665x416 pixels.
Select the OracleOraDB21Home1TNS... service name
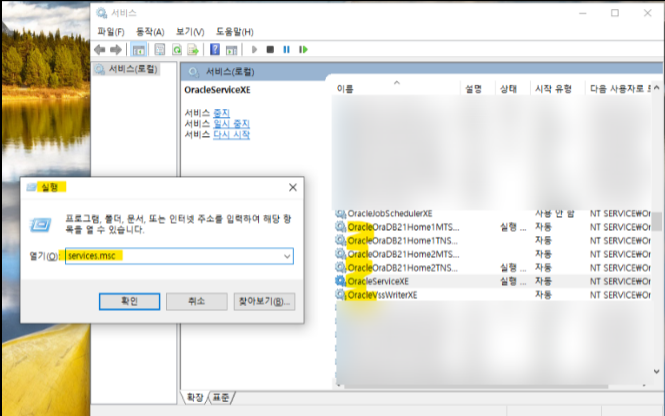[x=402, y=240]
